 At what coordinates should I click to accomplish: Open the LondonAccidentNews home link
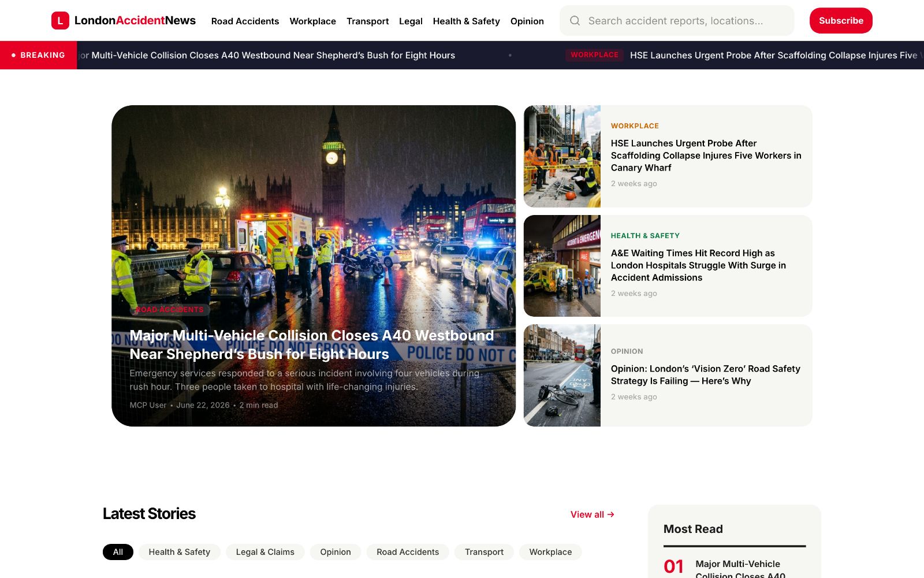tap(124, 21)
